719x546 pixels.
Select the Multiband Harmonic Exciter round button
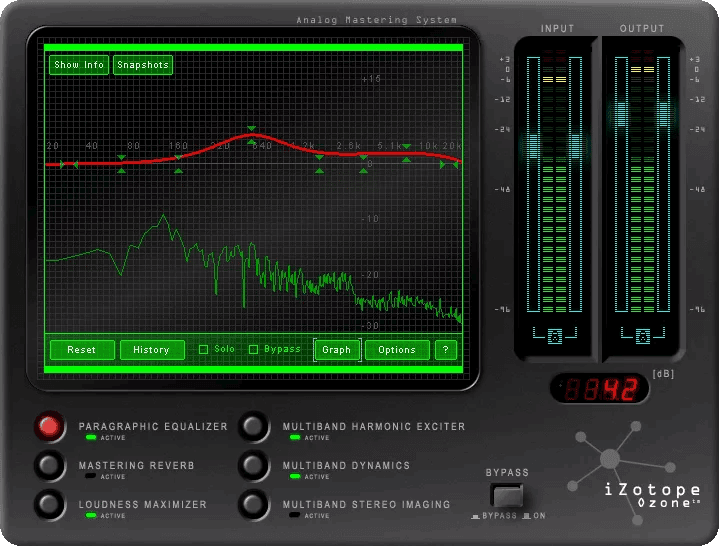tap(253, 426)
